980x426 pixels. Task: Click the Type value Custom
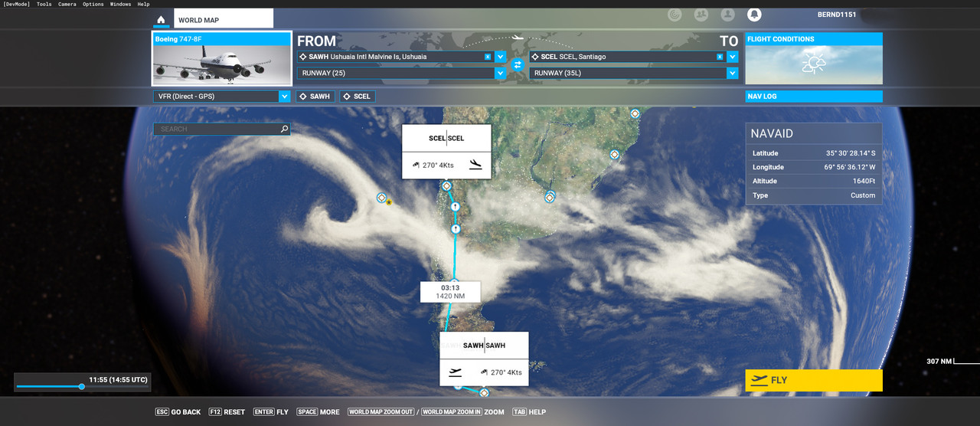(x=863, y=195)
